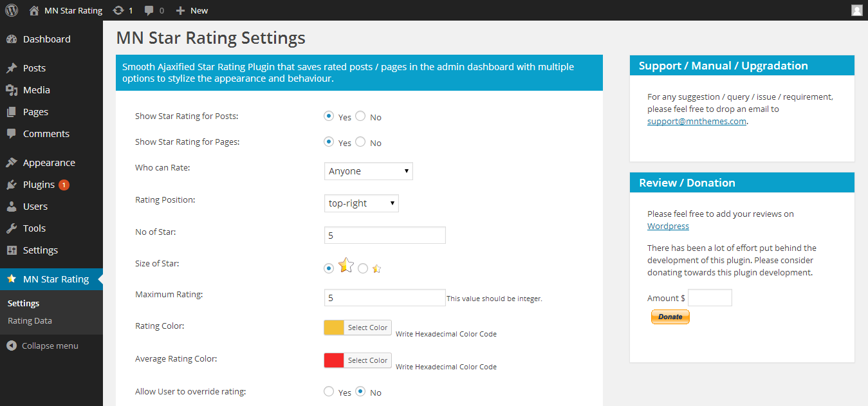Open the Users menu item label
Image resolution: width=868 pixels, height=406 pixels.
(x=35, y=207)
